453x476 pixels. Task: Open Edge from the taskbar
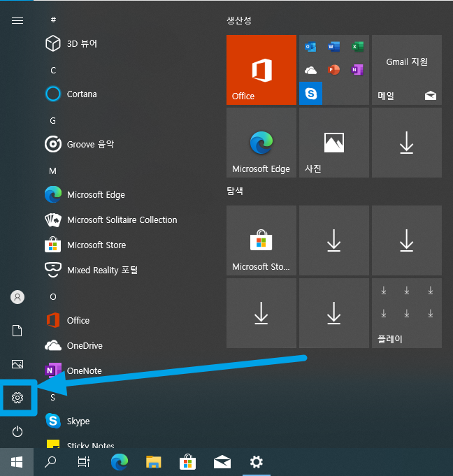(120, 462)
